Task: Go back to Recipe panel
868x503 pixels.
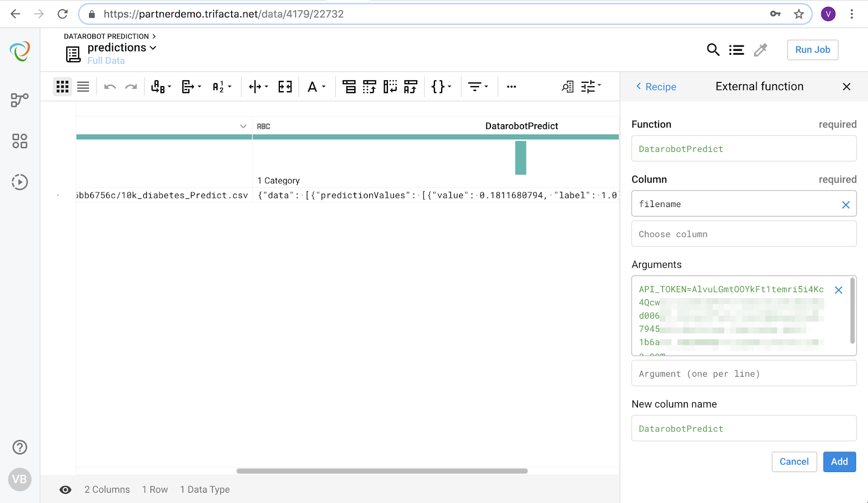Action: [656, 87]
